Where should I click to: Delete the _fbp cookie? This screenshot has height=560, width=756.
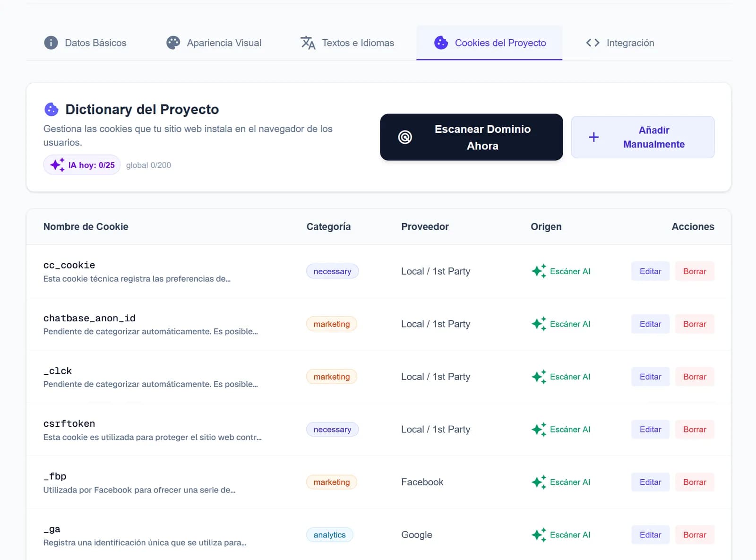pyautogui.click(x=695, y=482)
